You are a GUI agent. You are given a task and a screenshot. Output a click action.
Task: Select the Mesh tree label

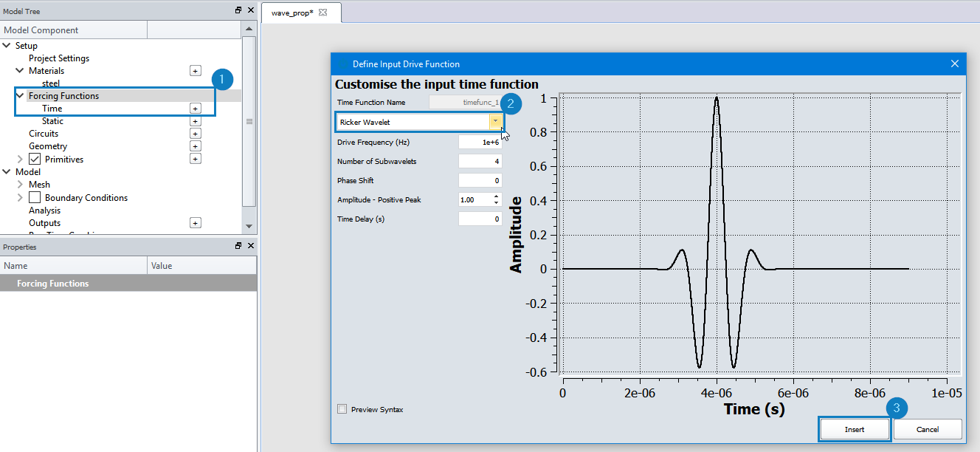tap(40, 185)
